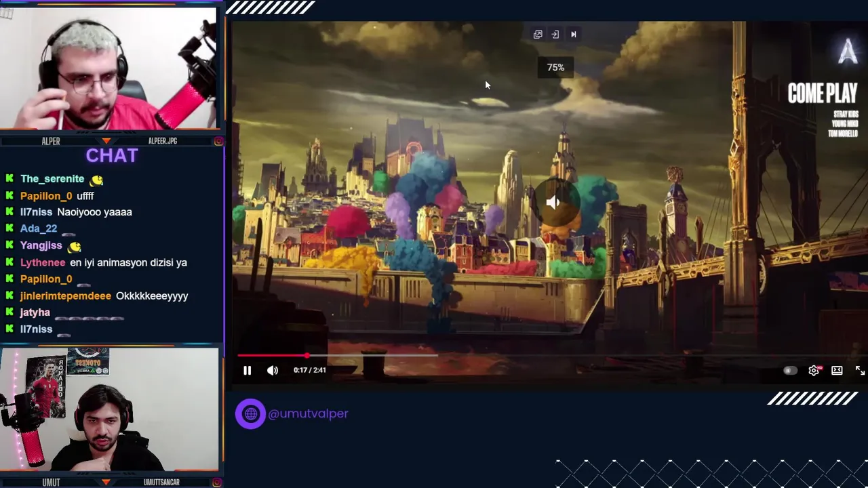
Task: Click the video progress bar scrubber
Action: (x=307, y=354)
